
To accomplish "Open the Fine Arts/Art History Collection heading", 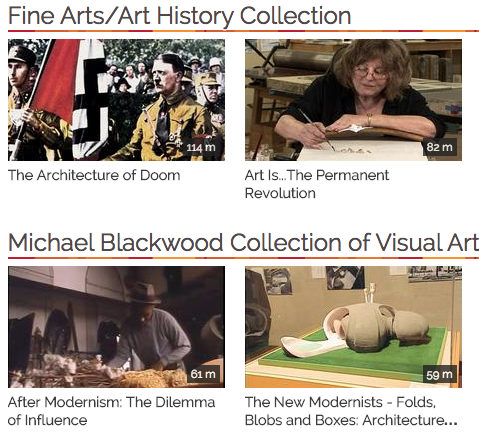I will coord(180,16).
